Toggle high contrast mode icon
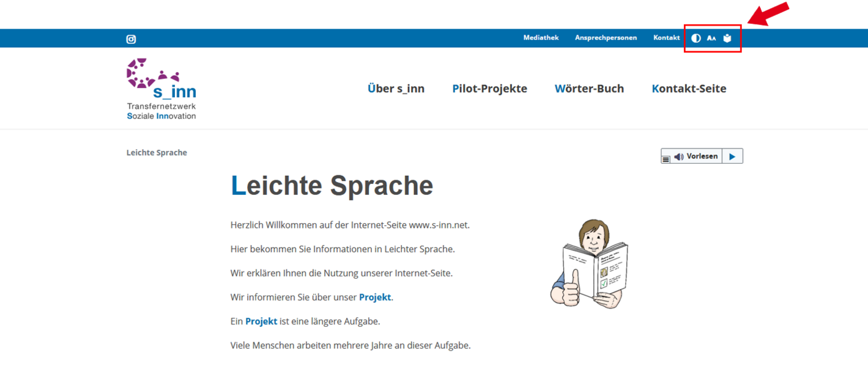868x366 pixels. (x=696, y=38)
